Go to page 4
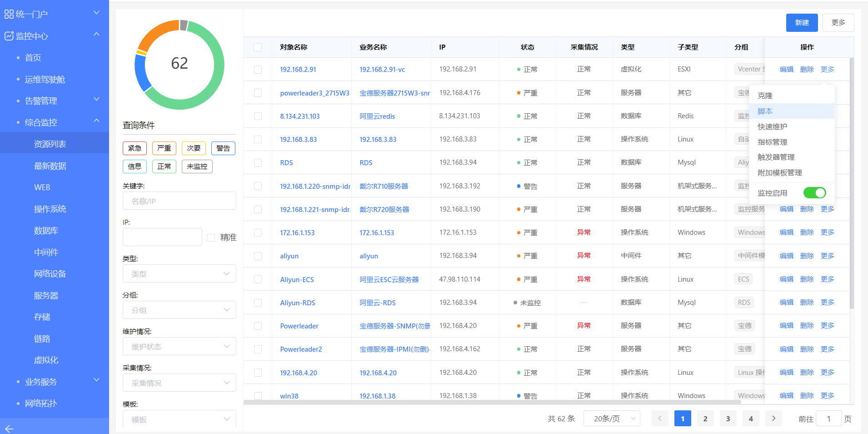 click(751, 419)
